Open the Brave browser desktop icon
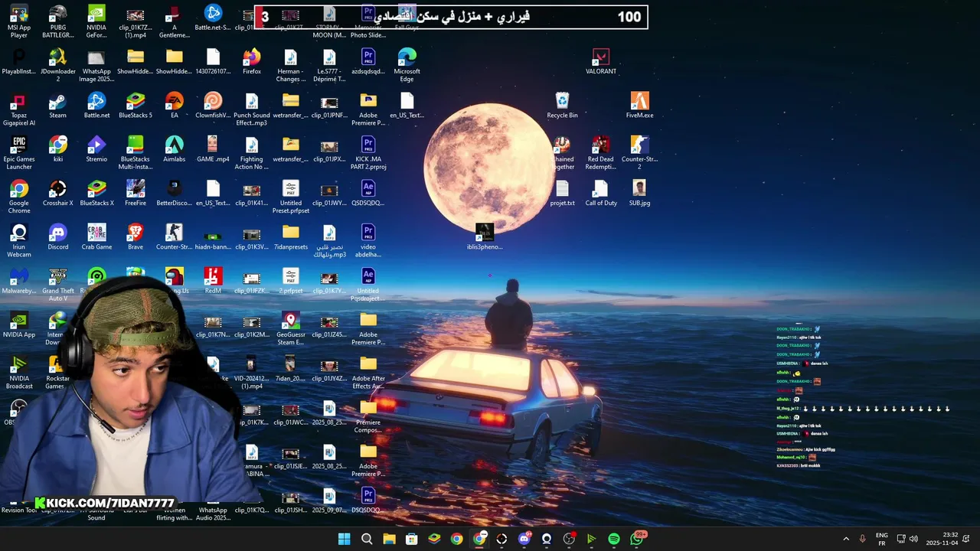 point(136,236)
